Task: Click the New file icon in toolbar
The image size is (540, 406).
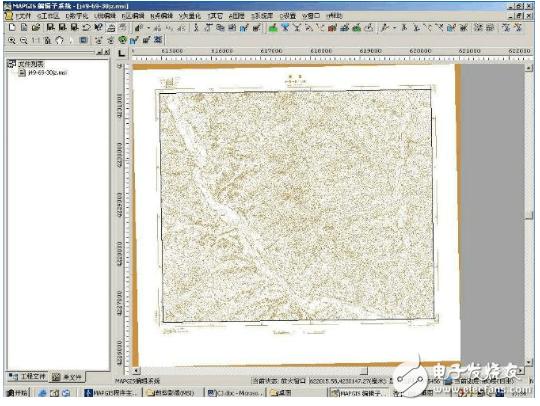Action: 12,28
